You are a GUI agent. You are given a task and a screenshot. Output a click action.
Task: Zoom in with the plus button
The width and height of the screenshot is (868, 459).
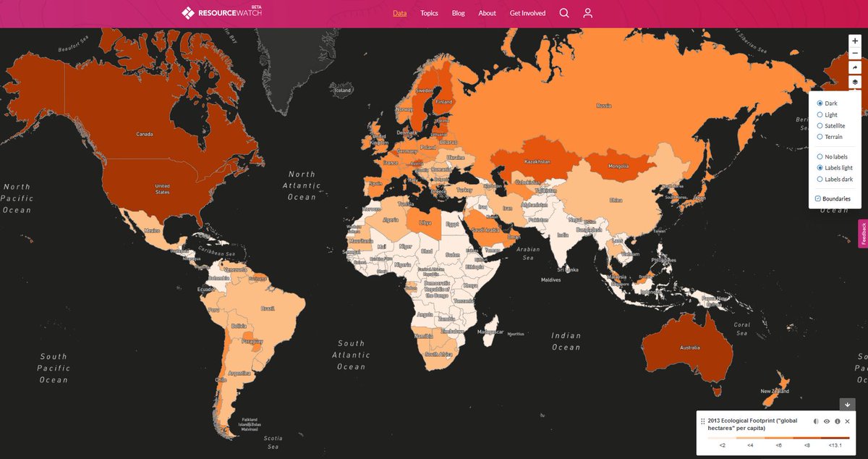pos(855,41)
